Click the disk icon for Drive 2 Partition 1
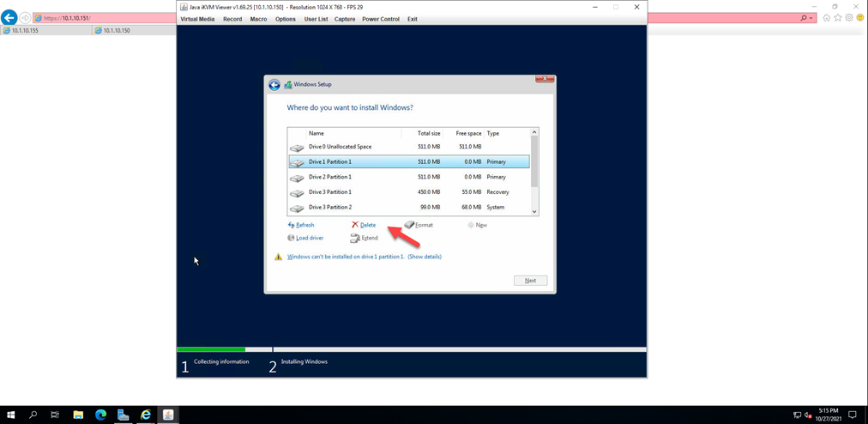This screenshot has width=868, height=424. [x=298, y=178]
